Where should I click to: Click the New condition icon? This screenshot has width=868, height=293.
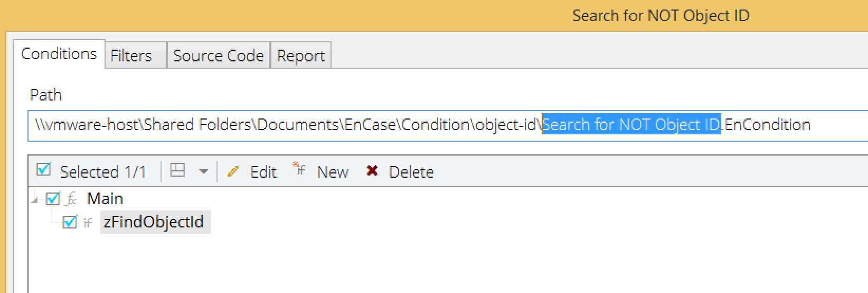tap(299, 169)
